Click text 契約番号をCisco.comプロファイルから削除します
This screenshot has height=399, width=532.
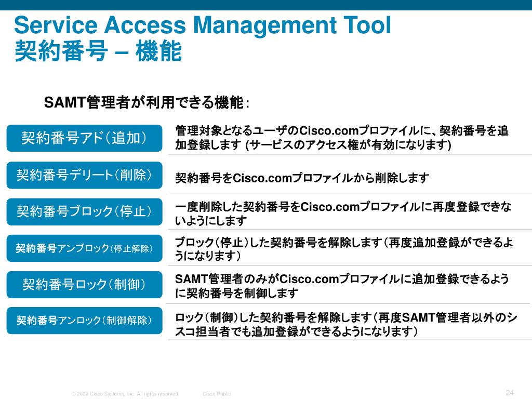[302, 178]
